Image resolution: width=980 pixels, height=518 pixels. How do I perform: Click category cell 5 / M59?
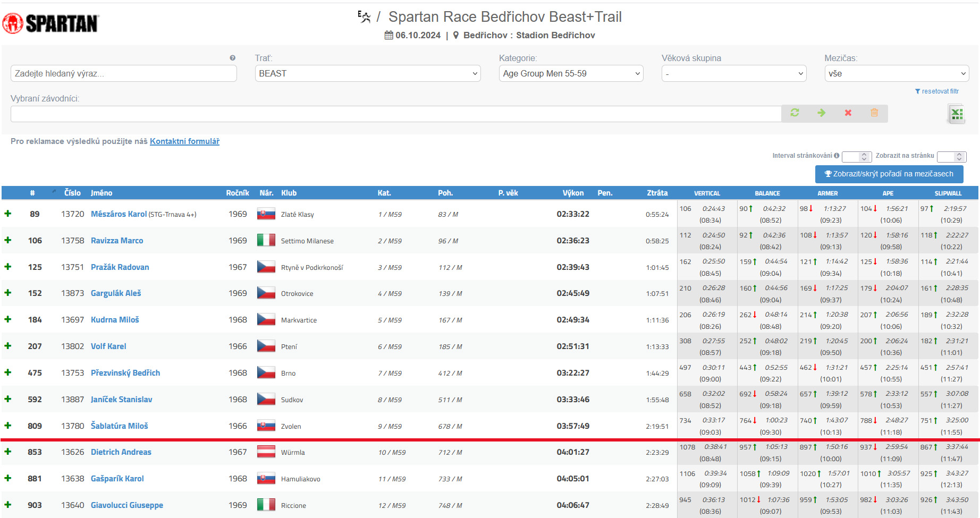390,320
